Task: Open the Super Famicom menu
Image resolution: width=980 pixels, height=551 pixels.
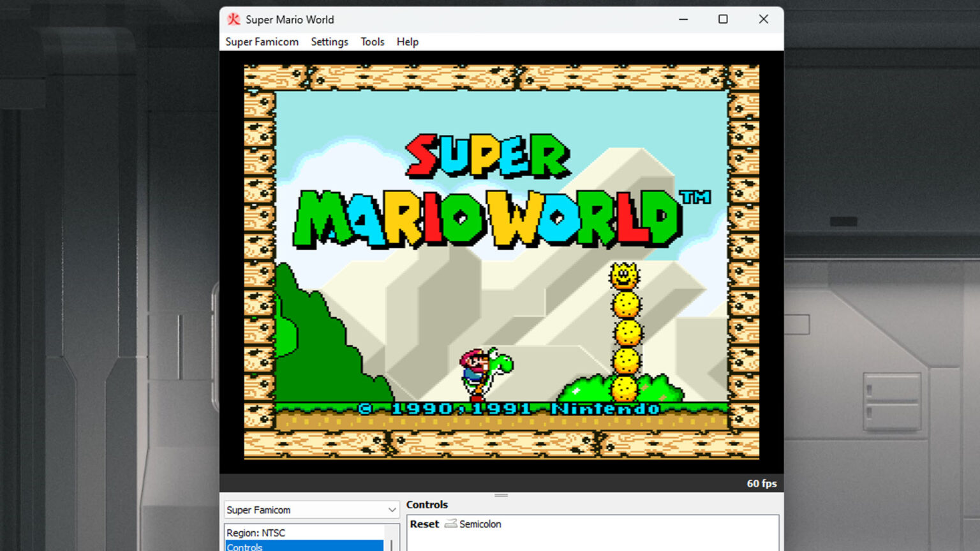Action: (x=262, y=42)
